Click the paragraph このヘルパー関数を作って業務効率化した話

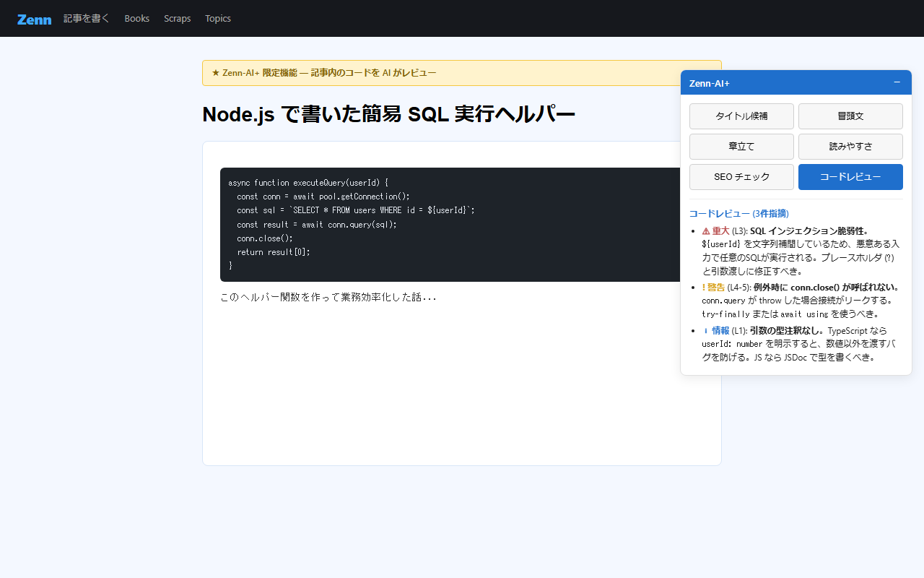click(x=328, y=297)
